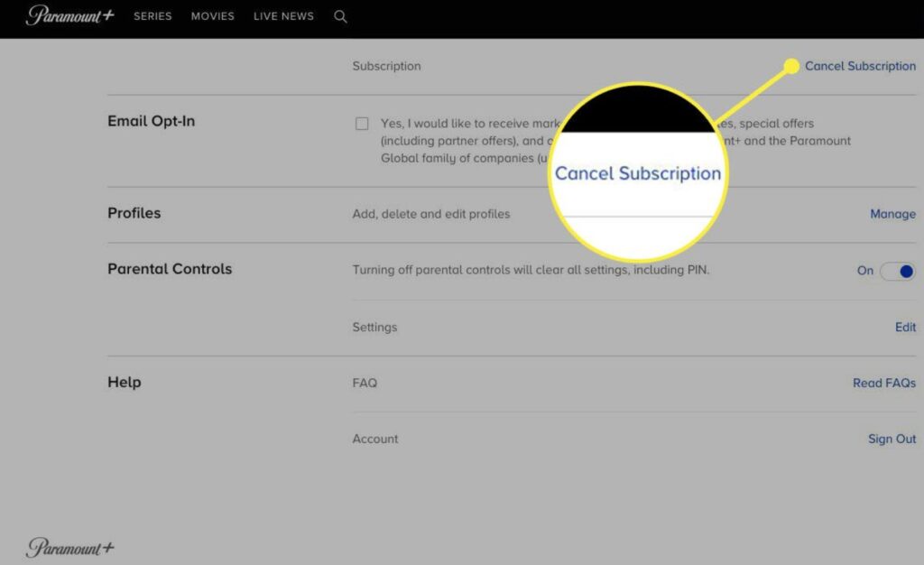The image size is (924, 565).
Task: Click the Paramount+ footer logo
Action: click(69, 547)
